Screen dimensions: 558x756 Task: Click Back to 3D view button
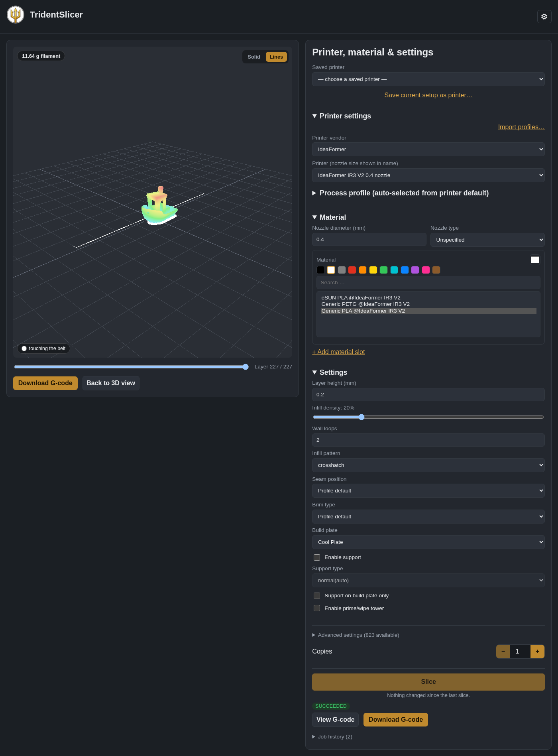pos(111,383)
